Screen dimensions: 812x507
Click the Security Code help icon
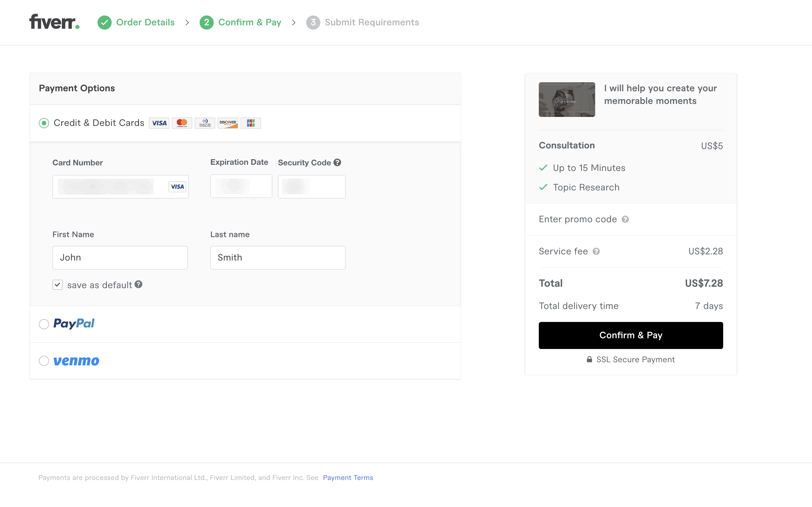[337, 162]
